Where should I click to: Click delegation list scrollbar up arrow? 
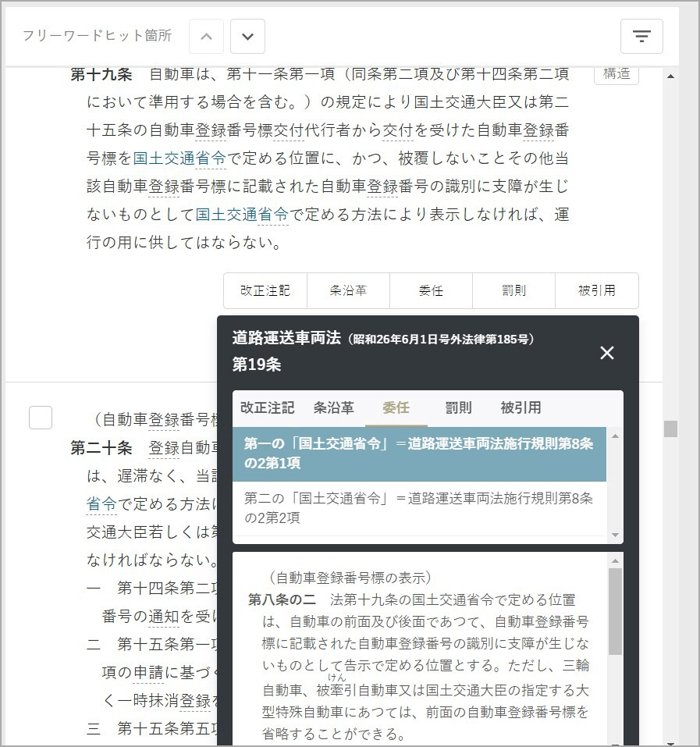click(615, 436)
